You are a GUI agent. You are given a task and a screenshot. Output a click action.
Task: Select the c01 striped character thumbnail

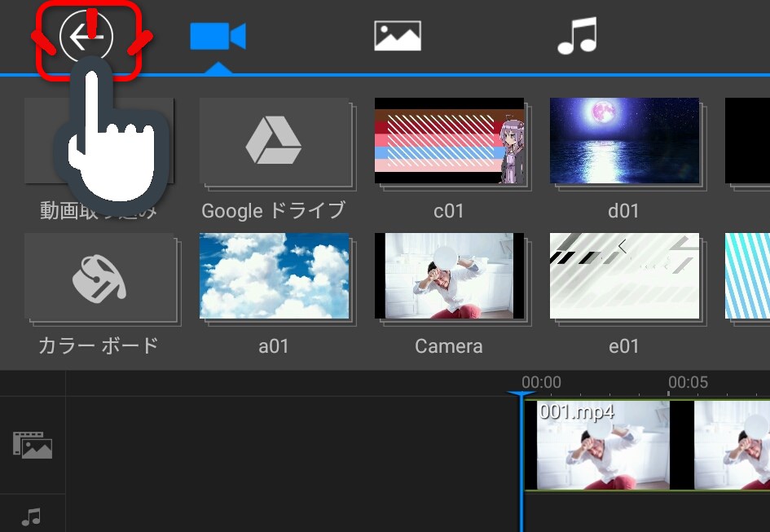point(449,141)
